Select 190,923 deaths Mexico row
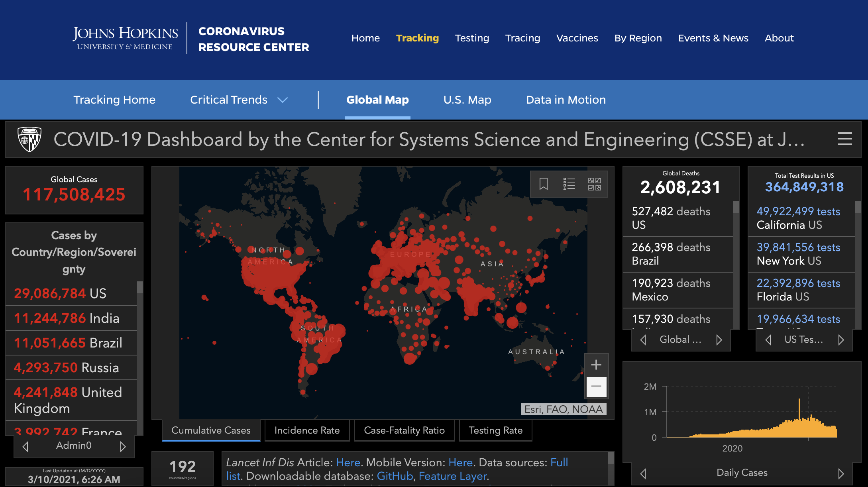868x487 pixels. click(678, 290)
